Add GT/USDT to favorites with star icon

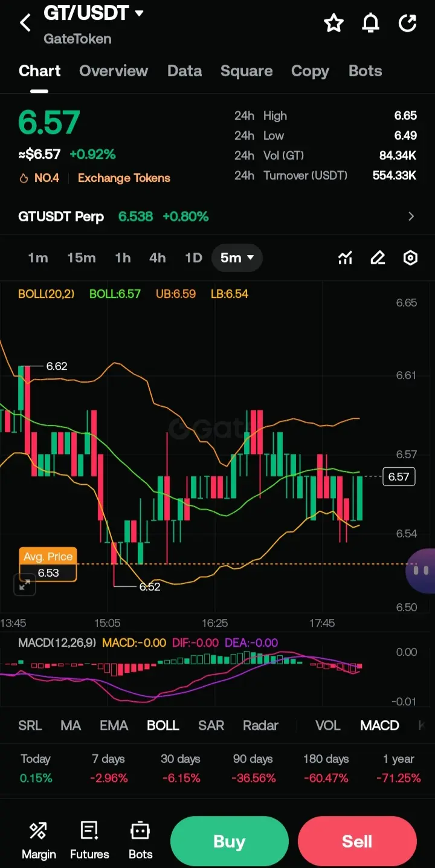(x=333, y=24)
